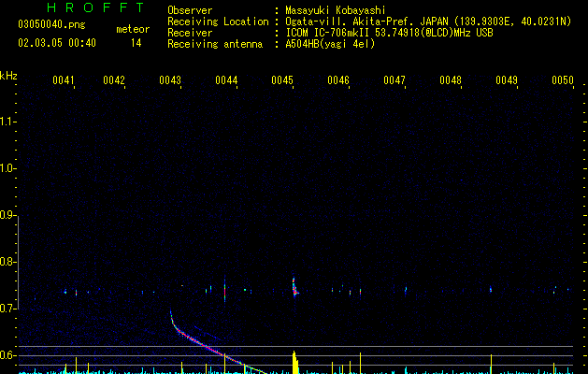Click the 1.1 kHz axis label
Image resolution: width=588 pixels, height=374 pixels.
click(7, 122)
